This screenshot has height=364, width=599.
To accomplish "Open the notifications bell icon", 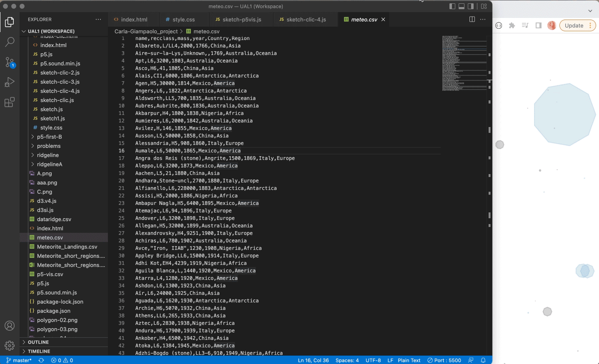I will point(483,360).
